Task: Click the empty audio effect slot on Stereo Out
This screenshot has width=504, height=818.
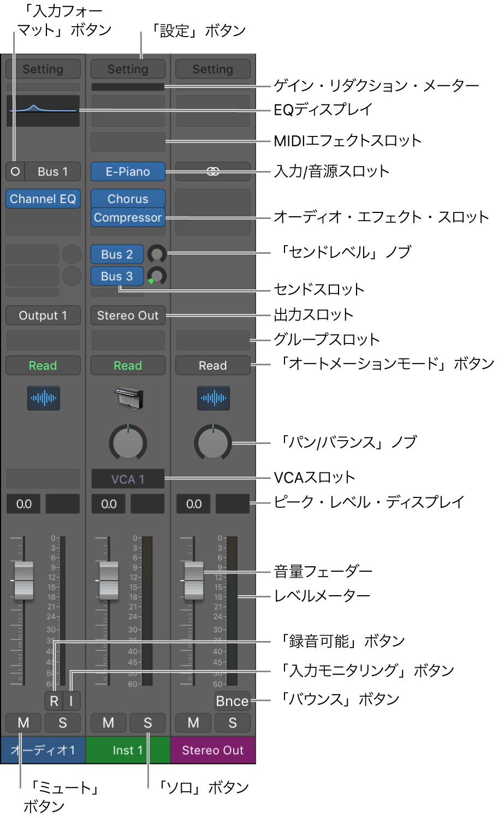Action: click(x=213, y=212)
